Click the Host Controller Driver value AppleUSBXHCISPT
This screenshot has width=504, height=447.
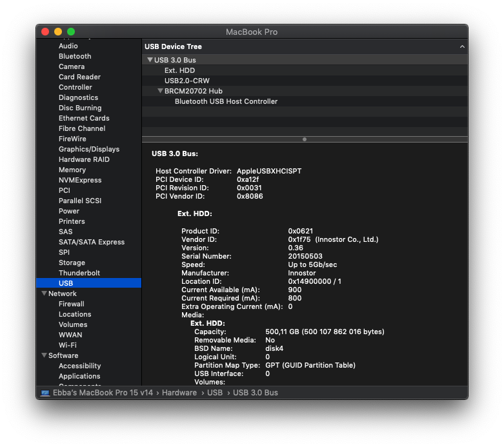pos(269,171)
